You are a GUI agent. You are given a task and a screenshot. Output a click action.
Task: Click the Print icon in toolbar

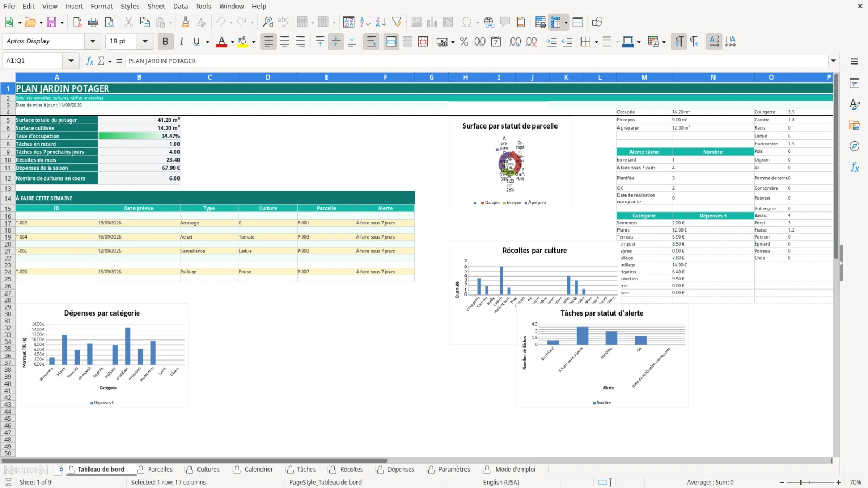tap(93, 22)
